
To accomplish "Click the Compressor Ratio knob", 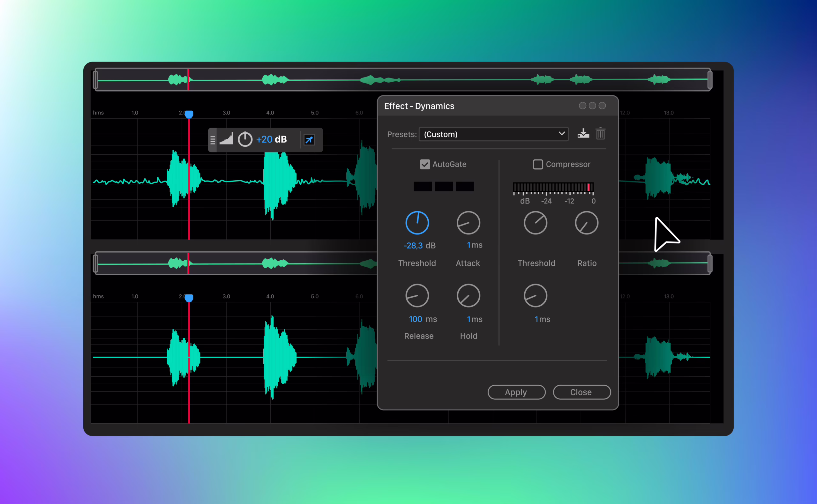I will [x=587, y=223].
